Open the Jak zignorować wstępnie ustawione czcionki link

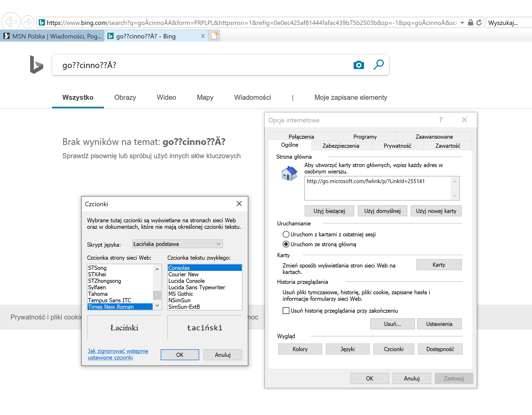(118, 354)
